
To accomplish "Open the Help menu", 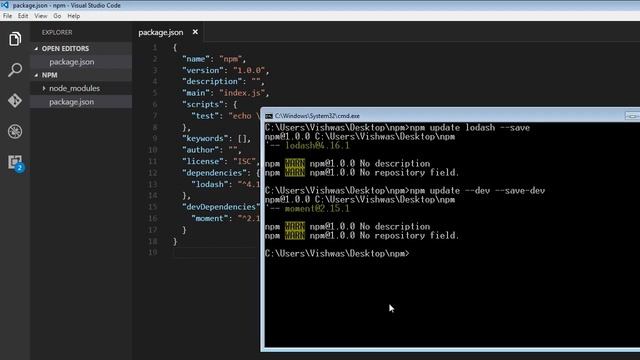I will (73, 16).
